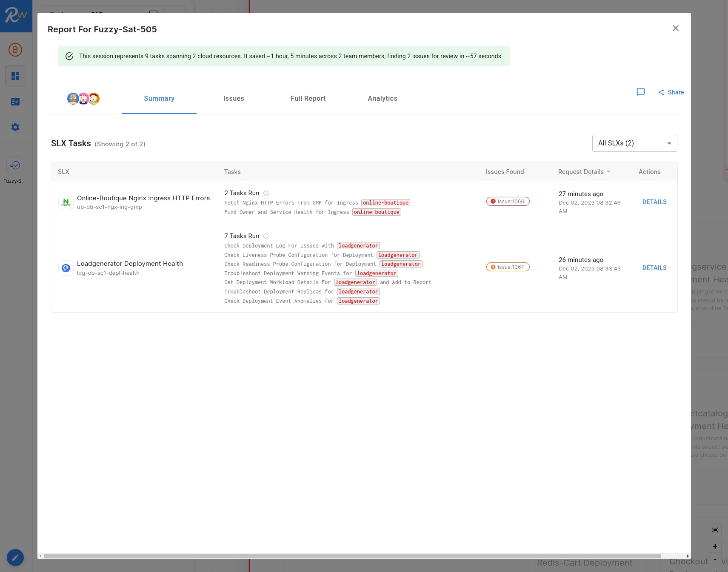Click the Share icon link
728x572 pixels.
pyautogui.click(x=671, y=92)
